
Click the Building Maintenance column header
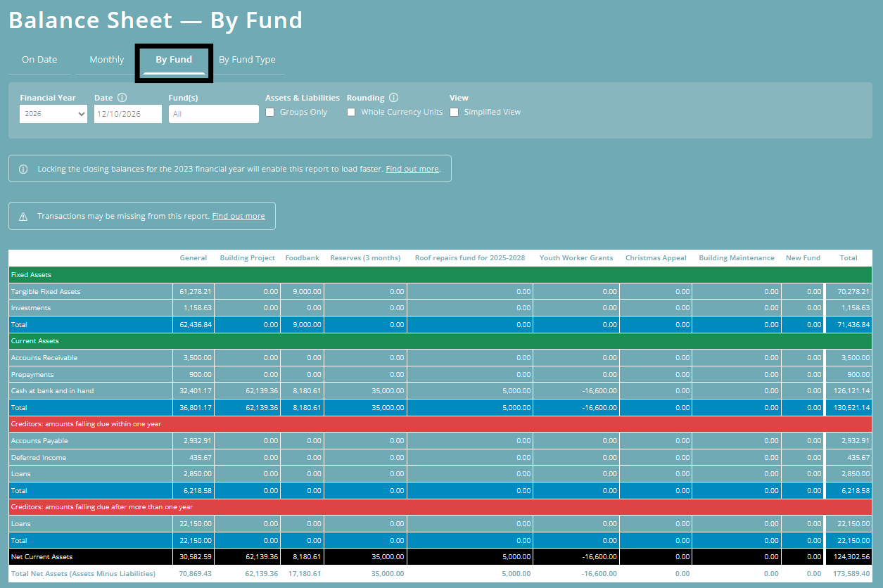coord(737,258)
